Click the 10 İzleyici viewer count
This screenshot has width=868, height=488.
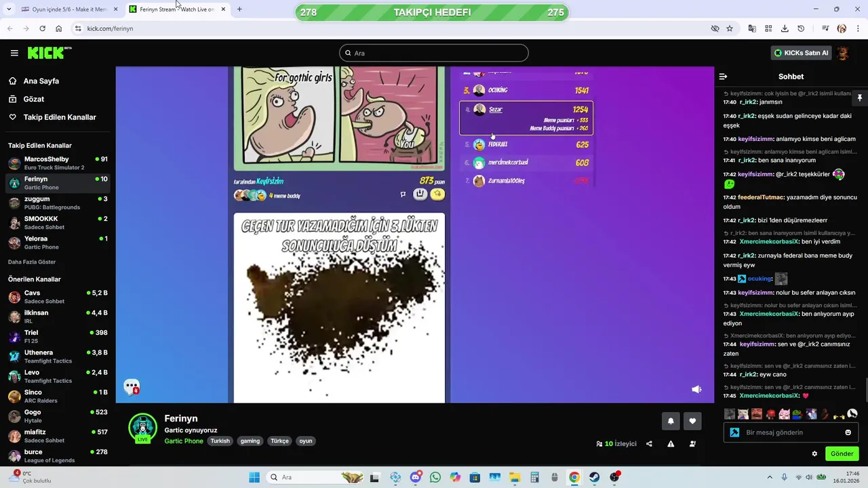click(x=616, y=444)
